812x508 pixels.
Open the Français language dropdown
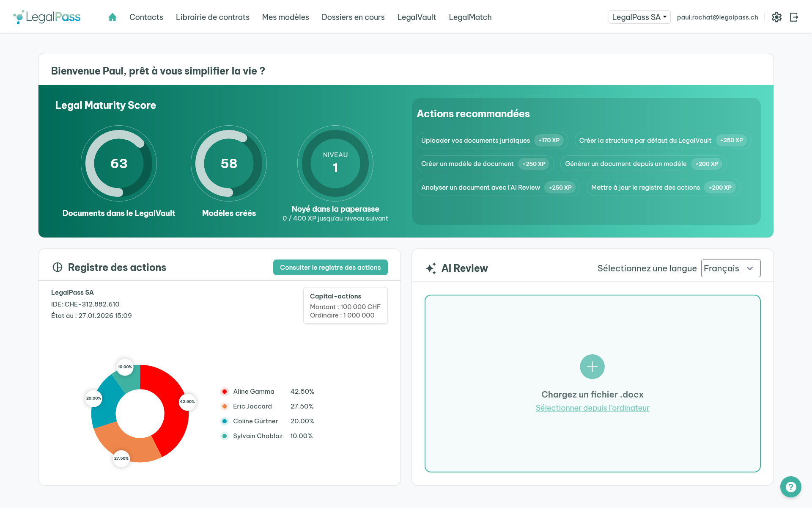click(731, 268)
